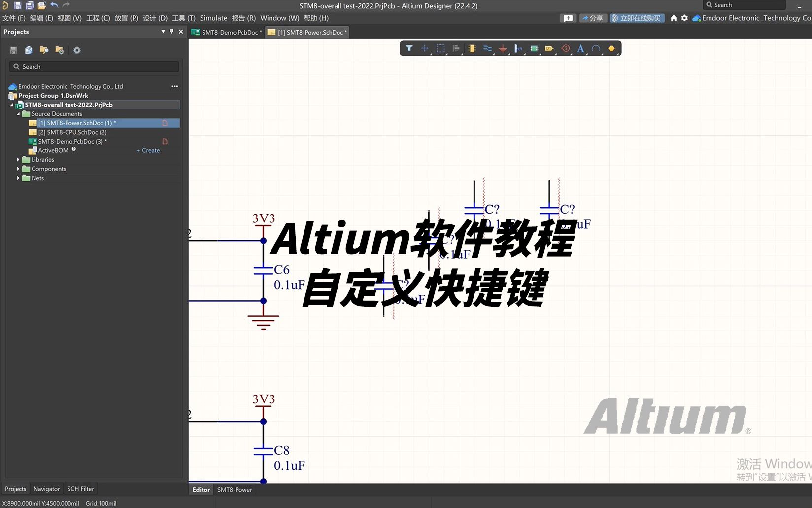The image size is (812, 508).
Task: Select the red Parameter Set directive tool
Action: (566, 48)
